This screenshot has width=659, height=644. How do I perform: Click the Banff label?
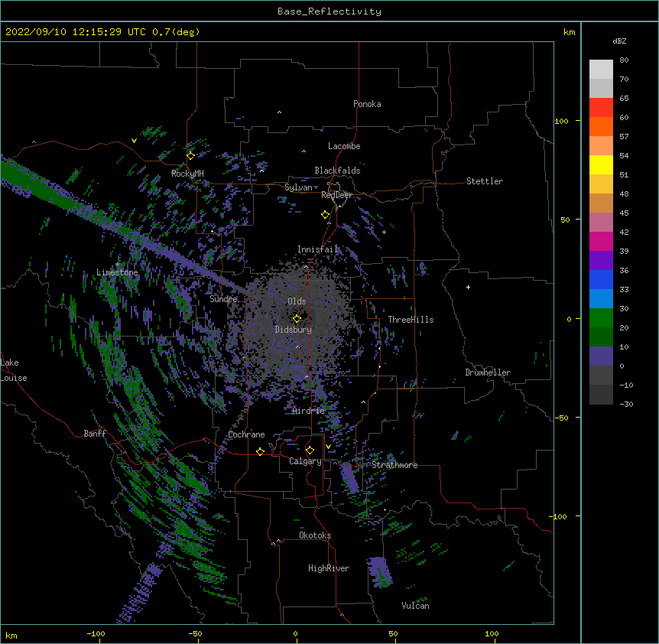[x=95, y=434]
